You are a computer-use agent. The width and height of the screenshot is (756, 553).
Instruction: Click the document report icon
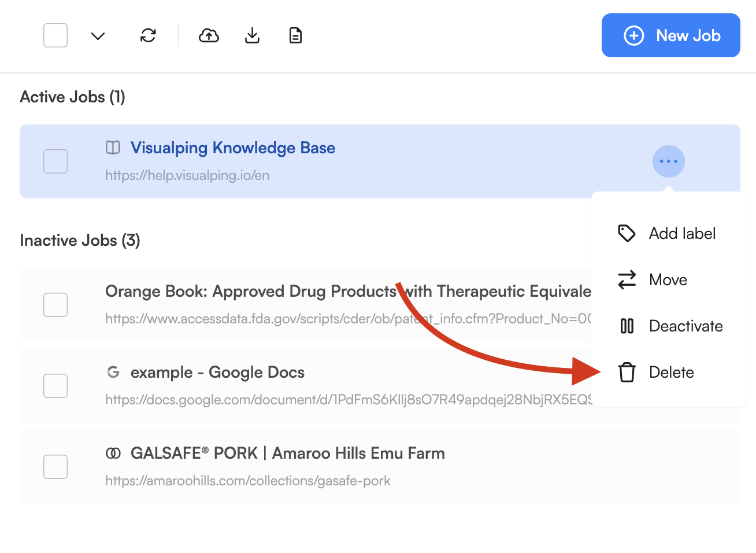click(x=295, y=36)
